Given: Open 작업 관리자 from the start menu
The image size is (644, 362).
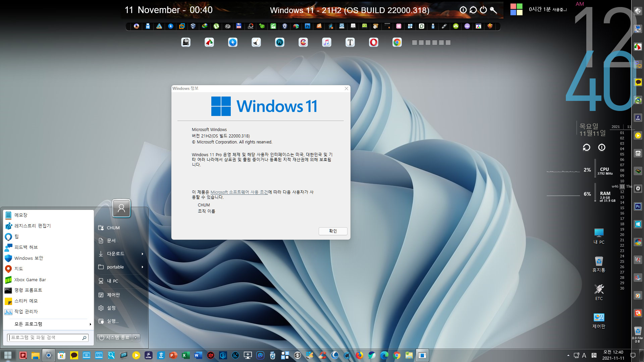Looking at the screenshot, I should point(48,312).
